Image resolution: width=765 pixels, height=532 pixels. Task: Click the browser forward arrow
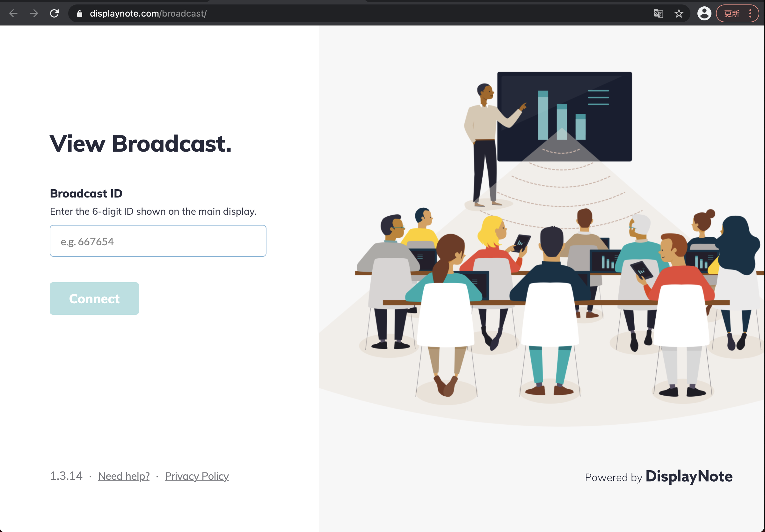[x=34, y=13]
